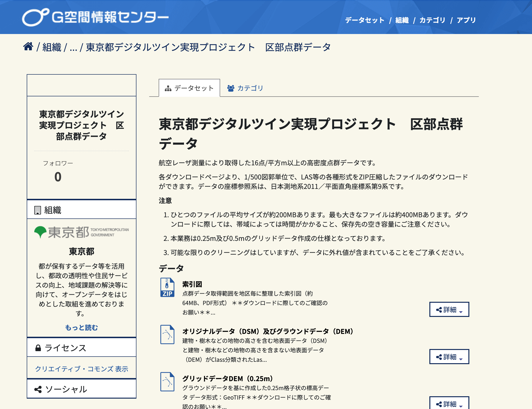Switch to the カテゴリ tab

point(245,88)
